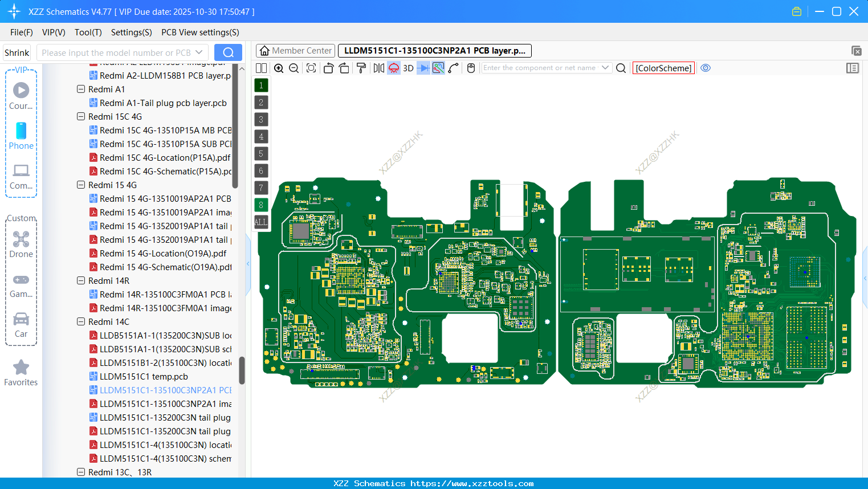The height and width of the screenshot is (489, 868).
Task: Toggle the ALL layers button
Action: click(260, 222)
